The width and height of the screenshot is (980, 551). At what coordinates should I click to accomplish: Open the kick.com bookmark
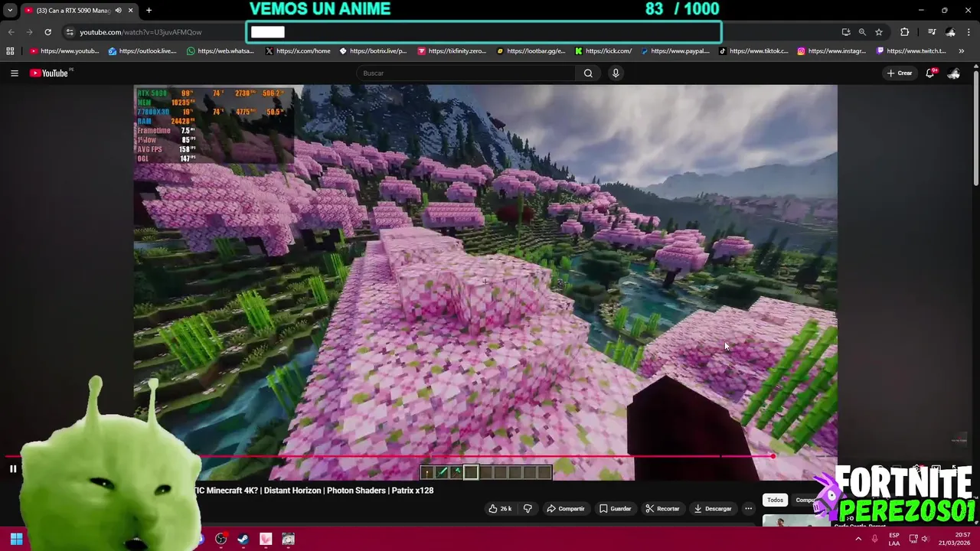click(x=604, y=51)
